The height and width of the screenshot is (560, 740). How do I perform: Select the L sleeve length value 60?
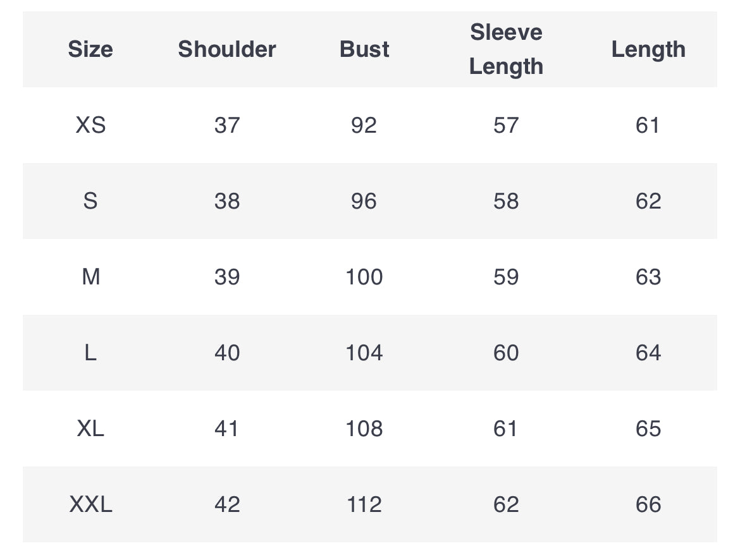tap(506, 353)
